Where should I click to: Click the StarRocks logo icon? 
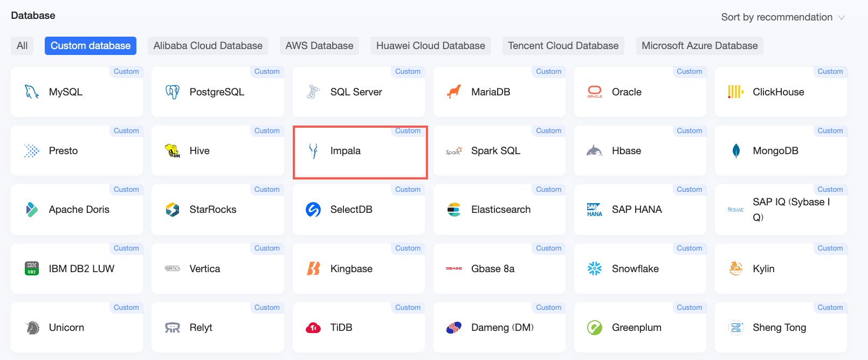pyautogui.click(x=173, y=210)
